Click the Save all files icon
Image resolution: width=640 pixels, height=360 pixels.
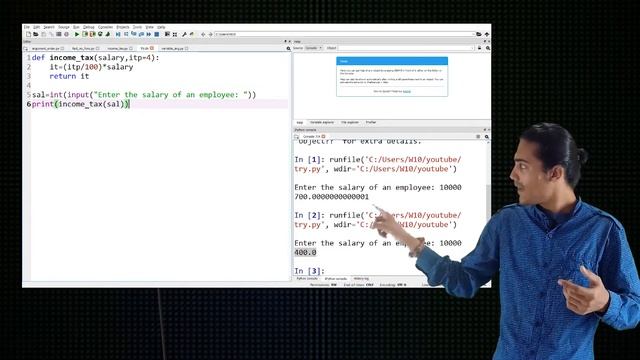(51, 34)
